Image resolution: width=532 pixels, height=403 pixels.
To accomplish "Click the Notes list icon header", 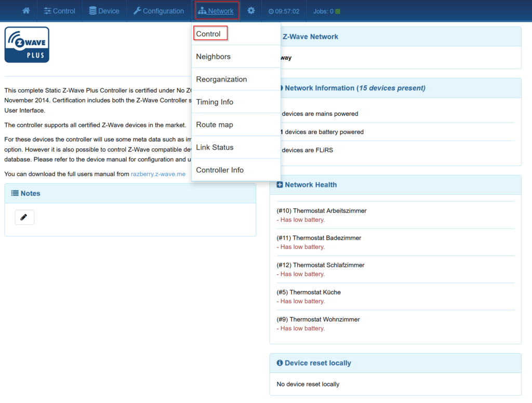I will coord(15,193).
